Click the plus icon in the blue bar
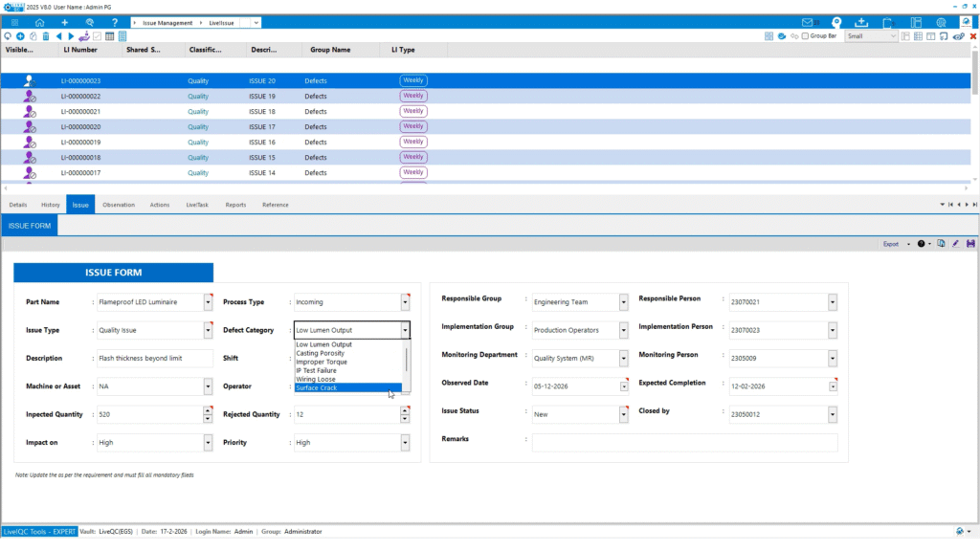980x551 pixels. pyautogui.click(x=64, y=23)
